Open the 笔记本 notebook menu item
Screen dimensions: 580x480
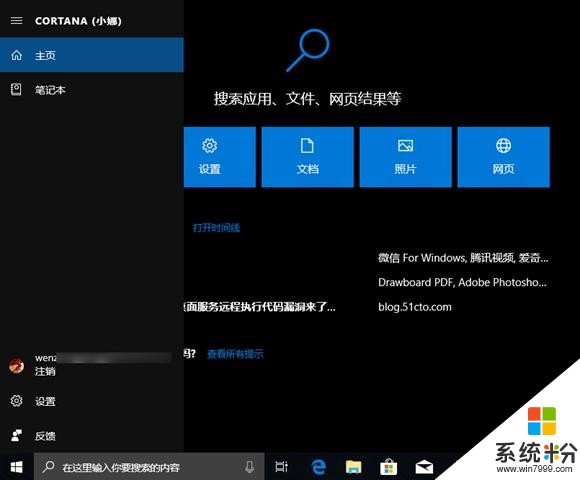click(x=92, y=89)
